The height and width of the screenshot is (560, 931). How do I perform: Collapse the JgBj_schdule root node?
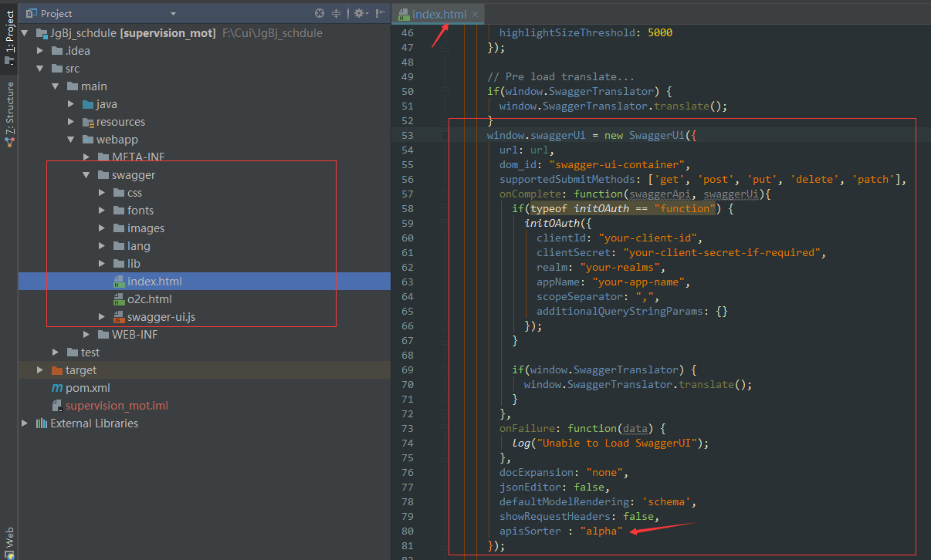pos(25,33)
